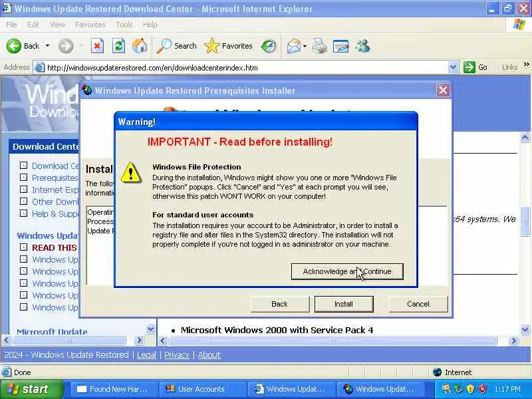This screenshot has width=532, height=399.
Task: Click the Internet zone globe in status bar
Action: pos(438,372)
